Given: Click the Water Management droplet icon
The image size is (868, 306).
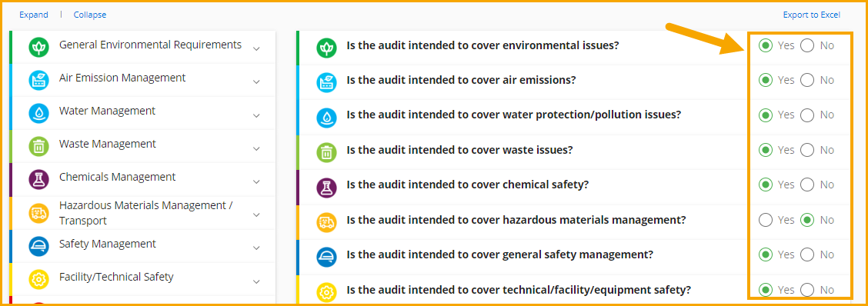Looking at the screenshot, I should pyautogui.click(x=38, y=114).
